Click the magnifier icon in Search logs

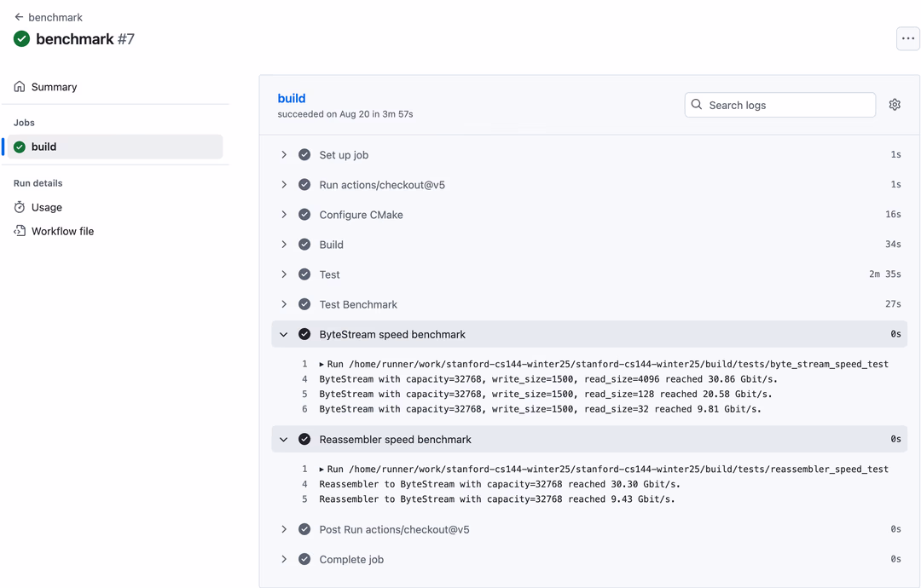697,105
